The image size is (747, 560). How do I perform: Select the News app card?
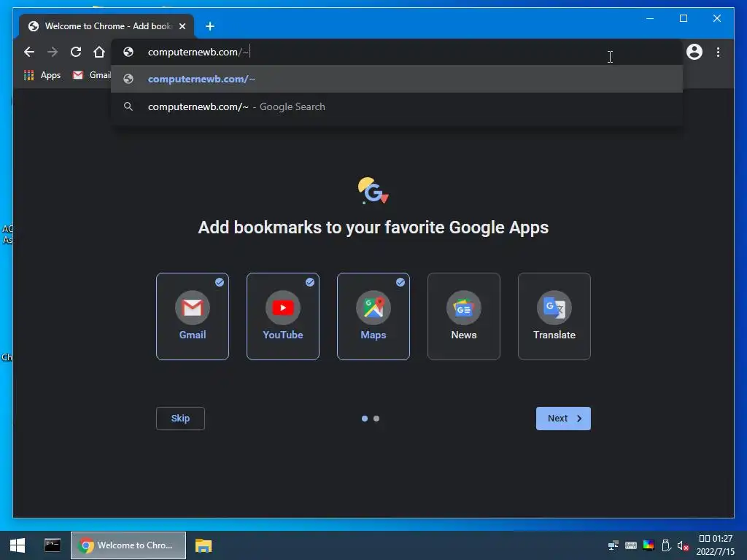(x=464, y=316)
